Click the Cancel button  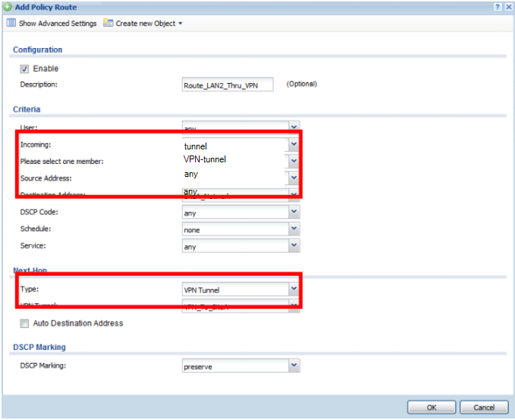[484, 407]
